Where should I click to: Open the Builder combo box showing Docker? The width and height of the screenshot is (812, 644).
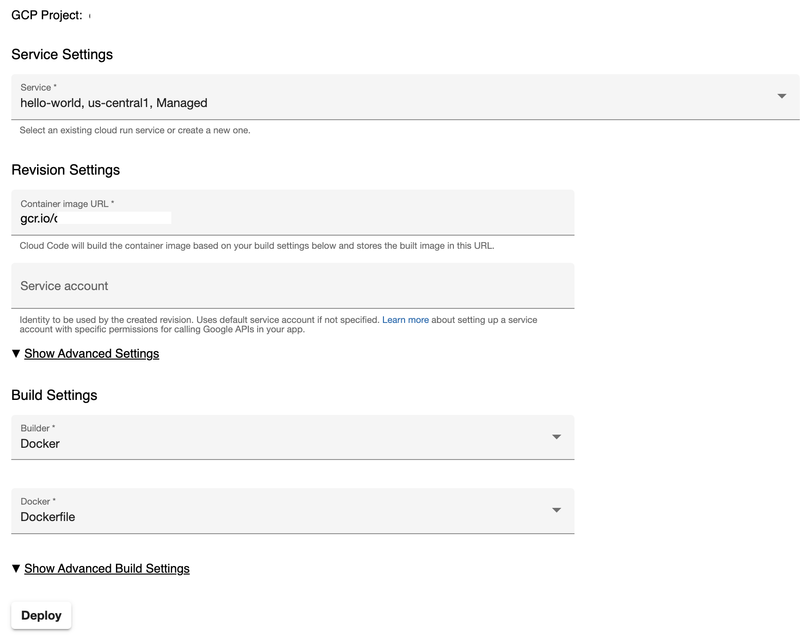point(282,443)
